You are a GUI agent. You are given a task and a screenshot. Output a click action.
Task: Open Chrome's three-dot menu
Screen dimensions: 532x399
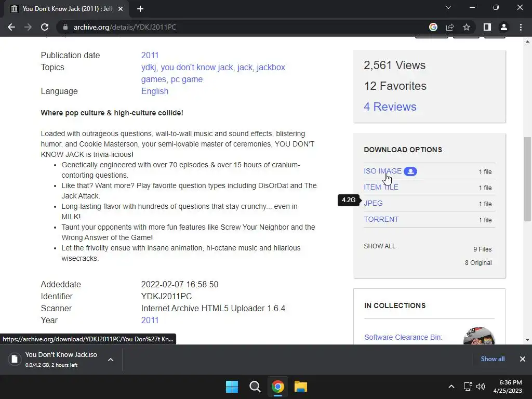[521, 27]
